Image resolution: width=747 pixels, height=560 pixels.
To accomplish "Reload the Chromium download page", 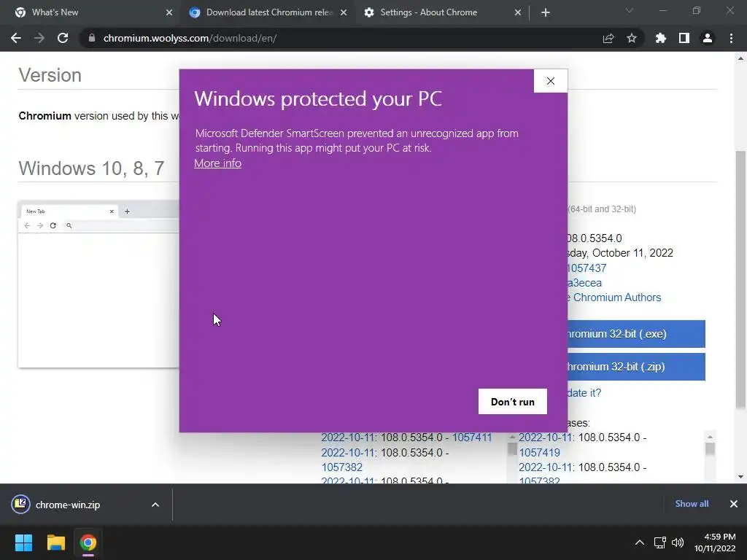I will (x=63, y=38).
